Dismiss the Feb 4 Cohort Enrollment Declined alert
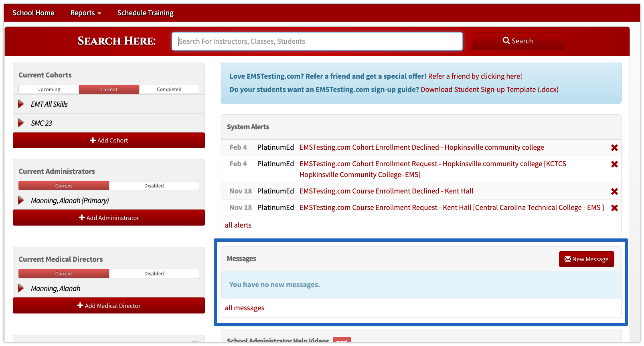The width and height of the screenshot is (644, 346). [614, 148]
